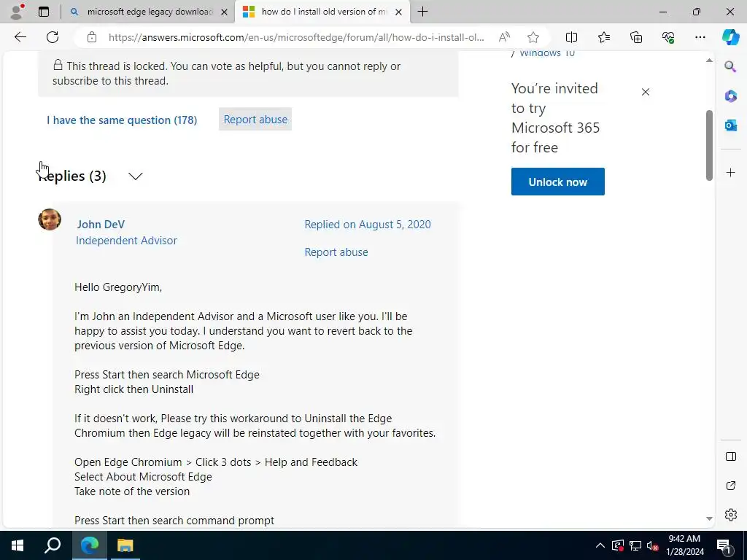Close the microsoft edge legacy download tab
Image resolution: width=747 pixels, height=560 pixels.
coord(224,12)
